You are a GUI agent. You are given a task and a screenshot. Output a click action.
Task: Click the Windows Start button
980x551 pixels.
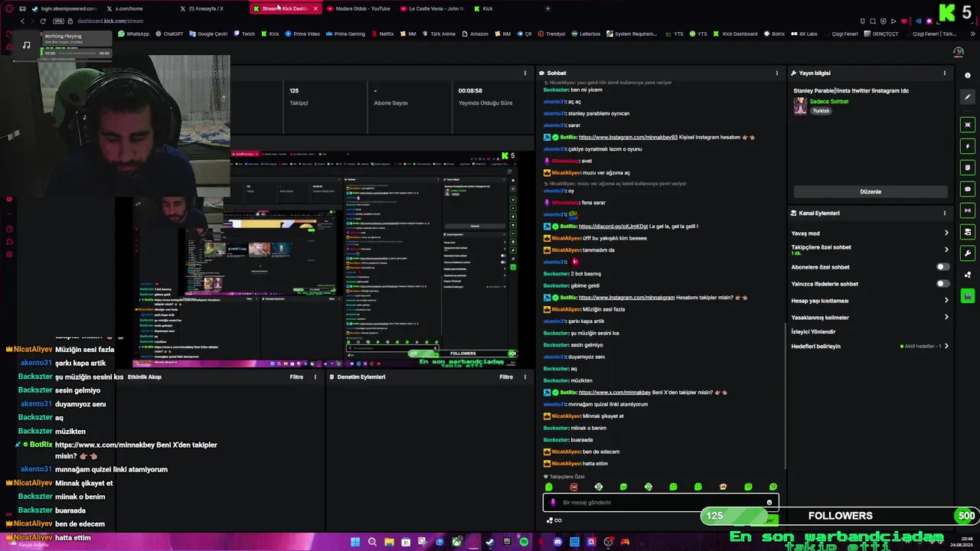pos(355,542)
